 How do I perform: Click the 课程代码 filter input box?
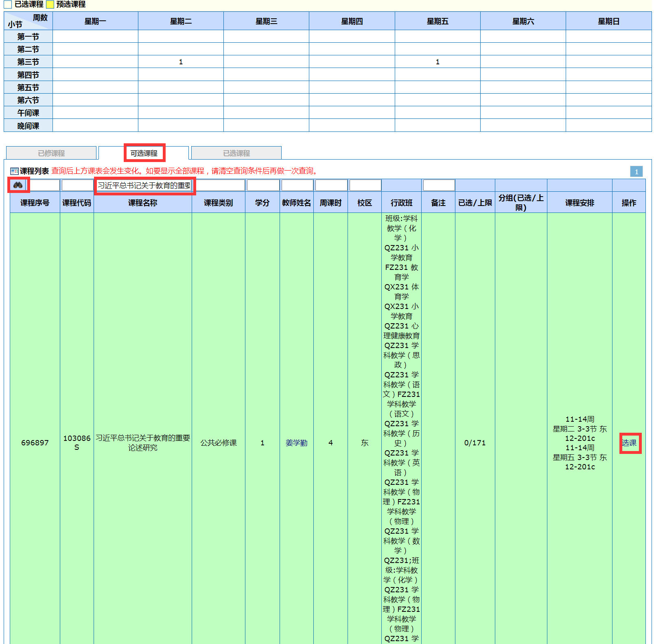point(77,186)
